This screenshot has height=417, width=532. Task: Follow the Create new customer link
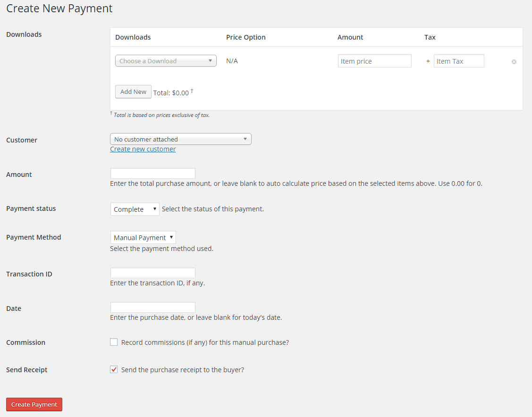click(x=143, y=149)
